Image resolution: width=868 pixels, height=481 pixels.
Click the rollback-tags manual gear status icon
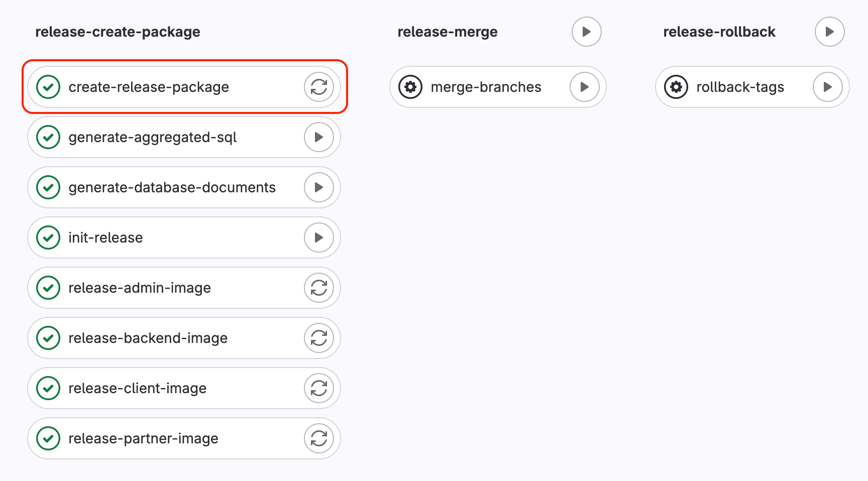click(x=676, y=87)
